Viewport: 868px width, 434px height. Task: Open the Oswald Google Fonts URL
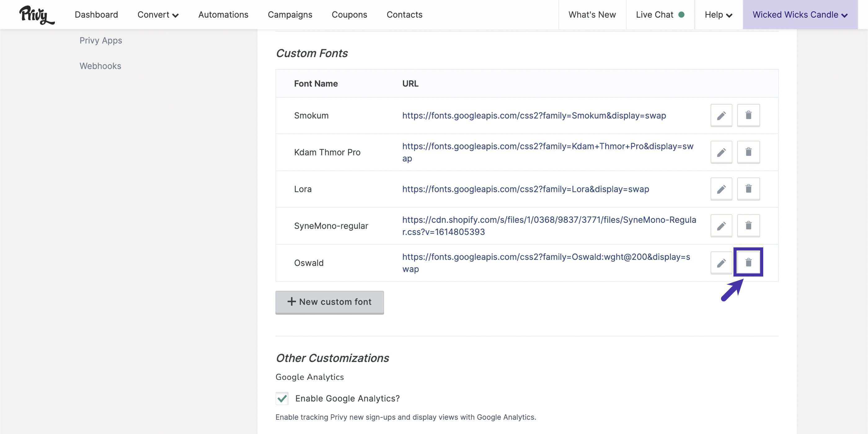546,263
